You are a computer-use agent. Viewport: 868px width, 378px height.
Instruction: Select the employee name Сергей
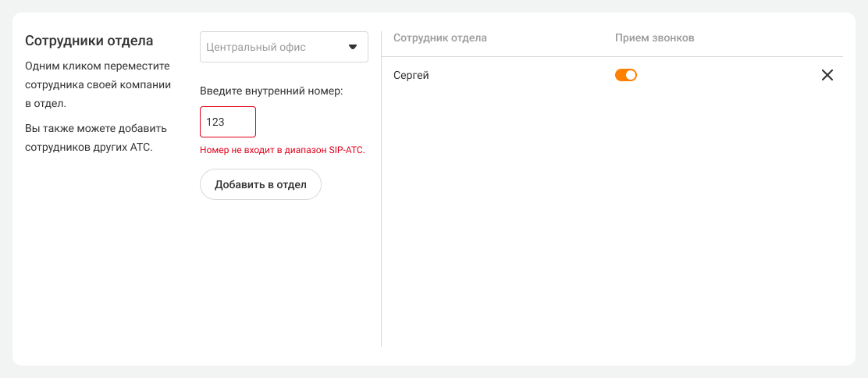[411, 76]
